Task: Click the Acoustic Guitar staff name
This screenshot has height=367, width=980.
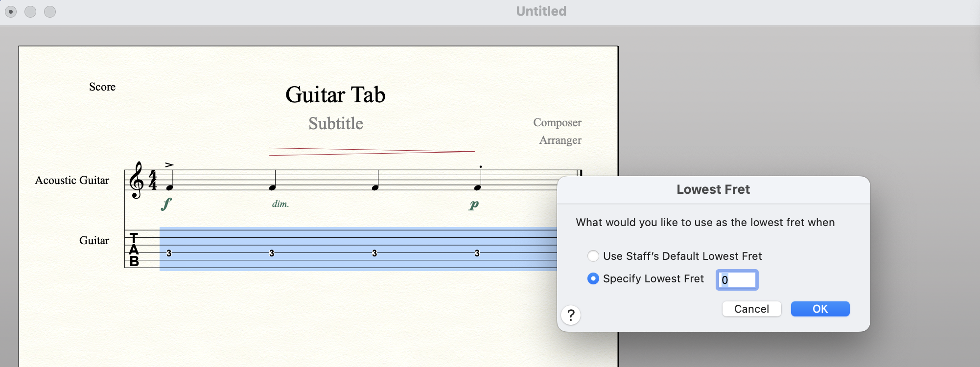Action: 72,180
